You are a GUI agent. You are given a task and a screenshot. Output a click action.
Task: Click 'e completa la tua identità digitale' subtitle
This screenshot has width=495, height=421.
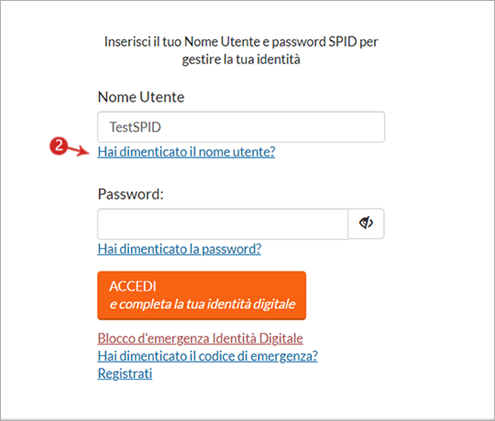click(x=202, y=304)
